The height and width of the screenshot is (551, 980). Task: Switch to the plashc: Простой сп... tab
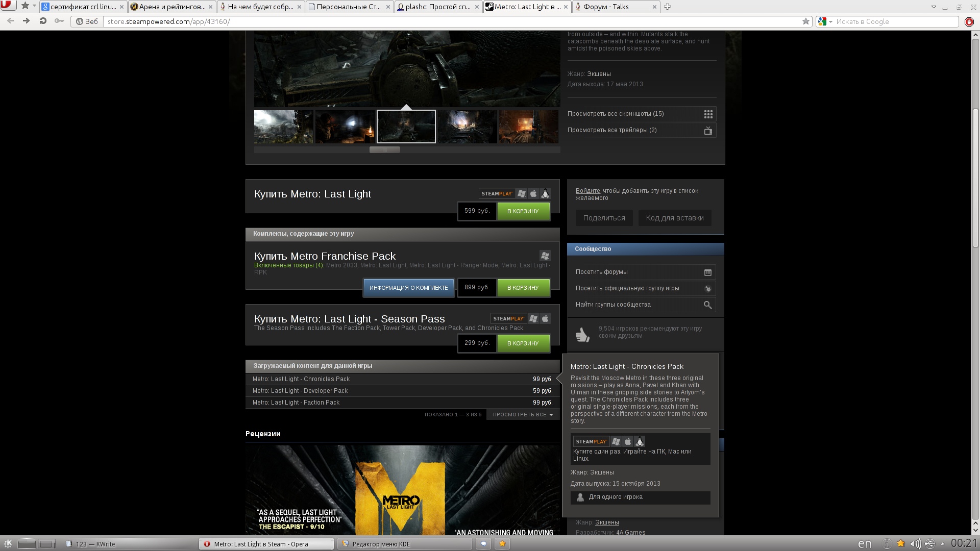pos(438,7)
